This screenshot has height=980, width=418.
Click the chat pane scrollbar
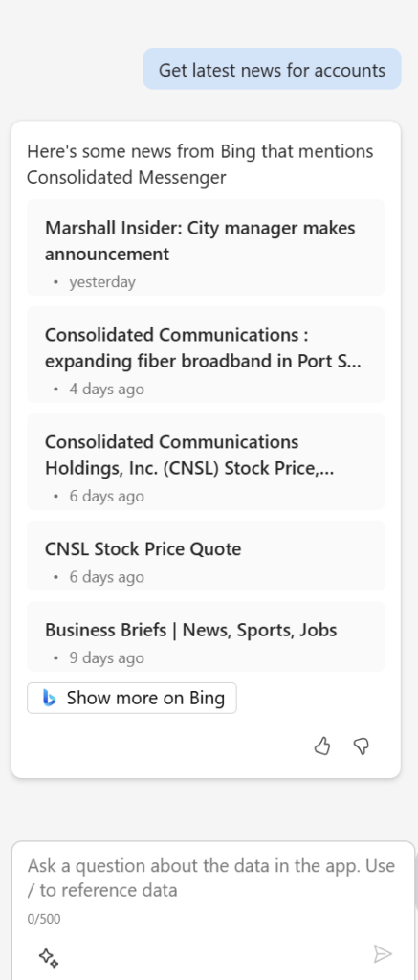(x=415, y=881)
